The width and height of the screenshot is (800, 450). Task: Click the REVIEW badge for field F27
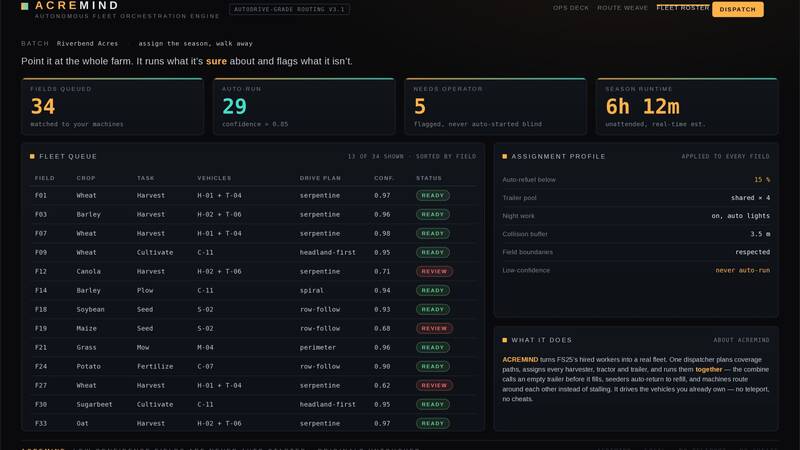coord(434,385)
